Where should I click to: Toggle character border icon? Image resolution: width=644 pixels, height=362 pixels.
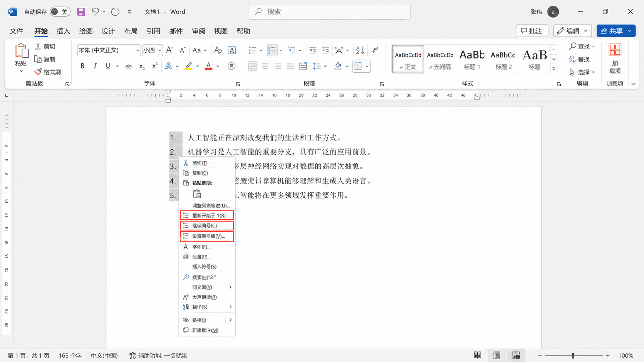point(231,50)
